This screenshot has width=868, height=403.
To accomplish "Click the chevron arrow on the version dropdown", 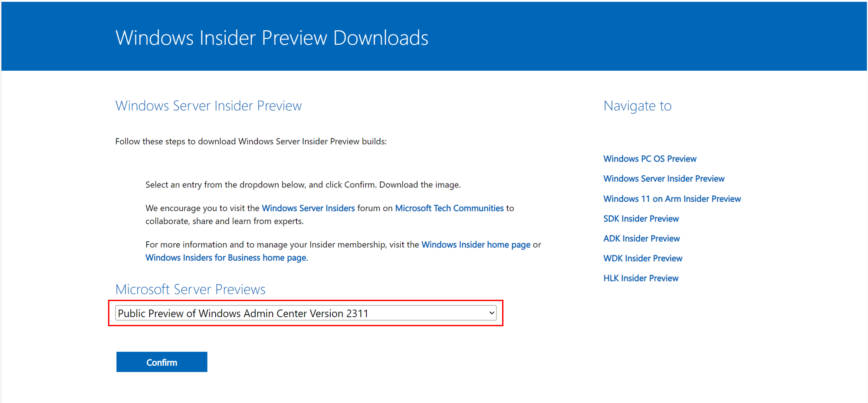I will click(492, 313).
